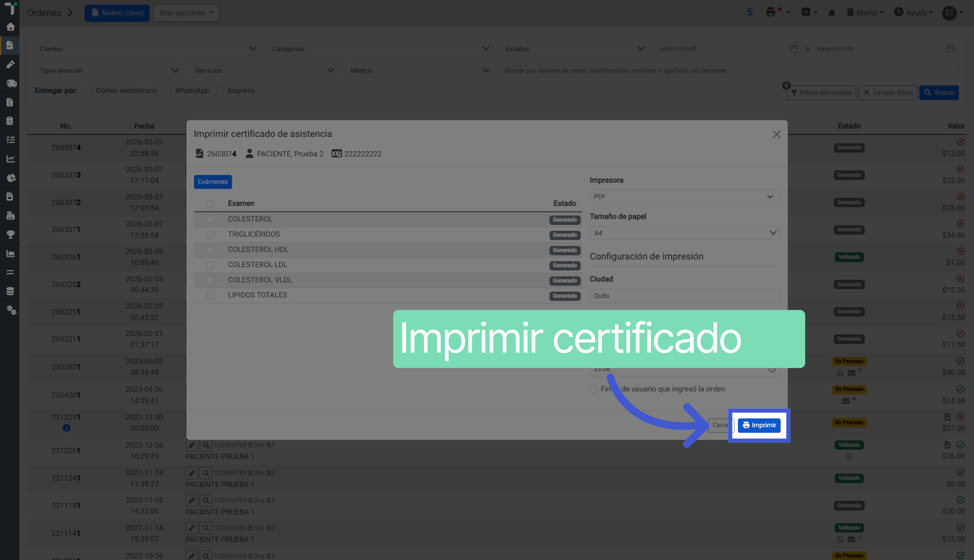Open the line chart icon in sidebar

pyautogui.click(x=10, y=159)
